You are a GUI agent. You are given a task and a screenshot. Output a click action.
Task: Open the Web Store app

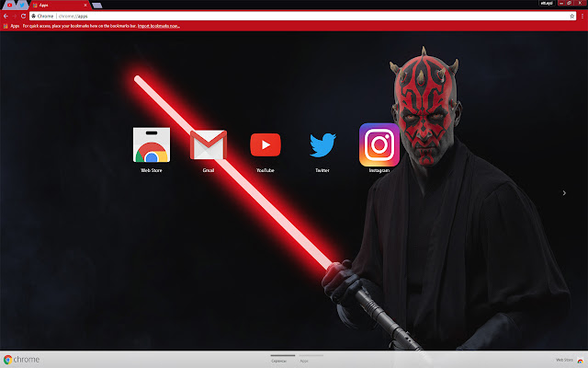point(152,145)
